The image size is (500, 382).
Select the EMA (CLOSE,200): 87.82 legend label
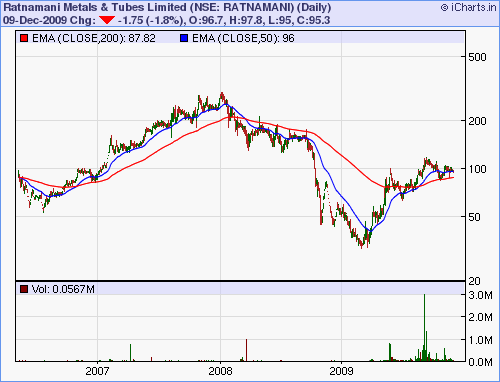[x=94, y=38]
